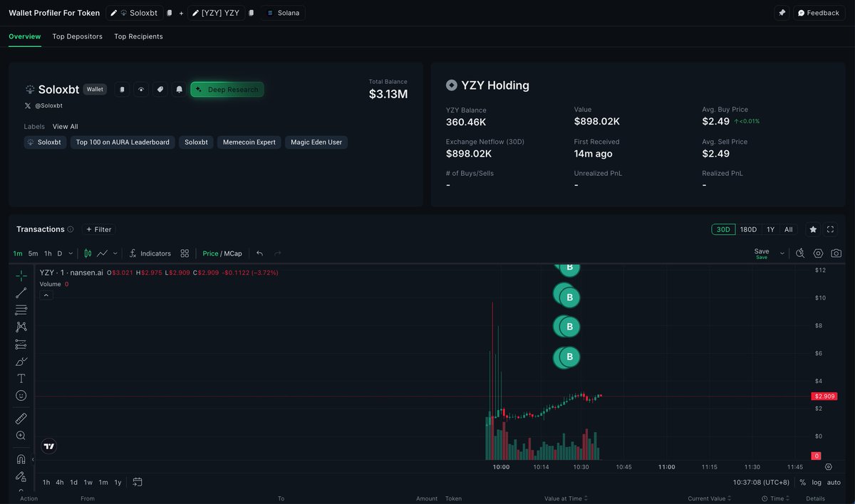Select the 5m chart interval
855x504 pixels.
click(33, 253)
